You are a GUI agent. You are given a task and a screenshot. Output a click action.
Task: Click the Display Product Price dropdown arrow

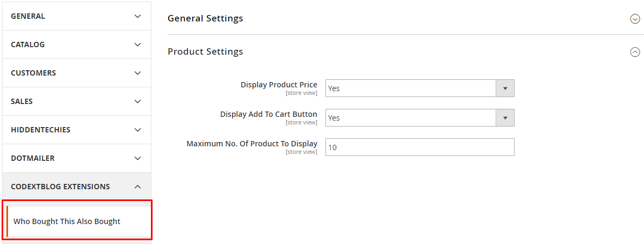point(505,88)
